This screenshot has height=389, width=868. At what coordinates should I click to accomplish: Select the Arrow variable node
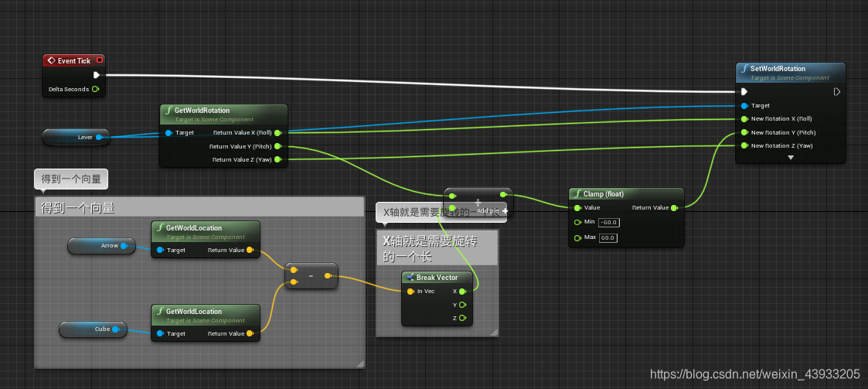point(101,245)
